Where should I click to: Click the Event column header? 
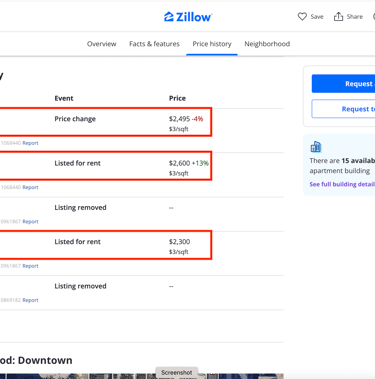point(64,98)
